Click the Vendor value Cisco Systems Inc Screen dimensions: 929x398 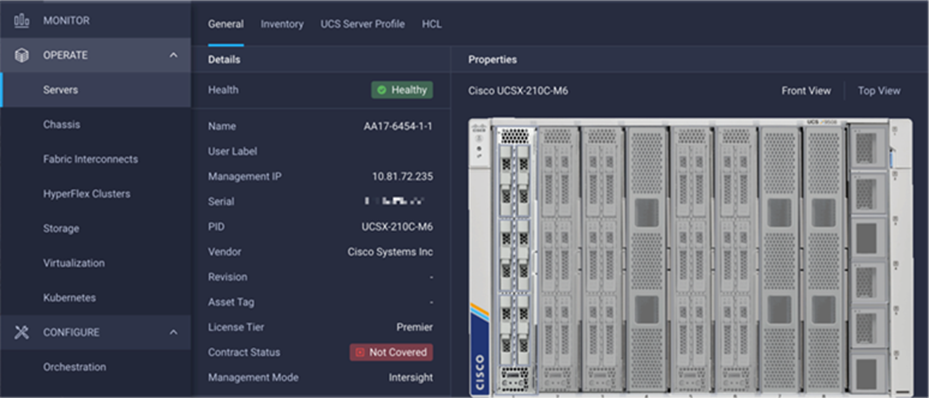coord(390,252)
